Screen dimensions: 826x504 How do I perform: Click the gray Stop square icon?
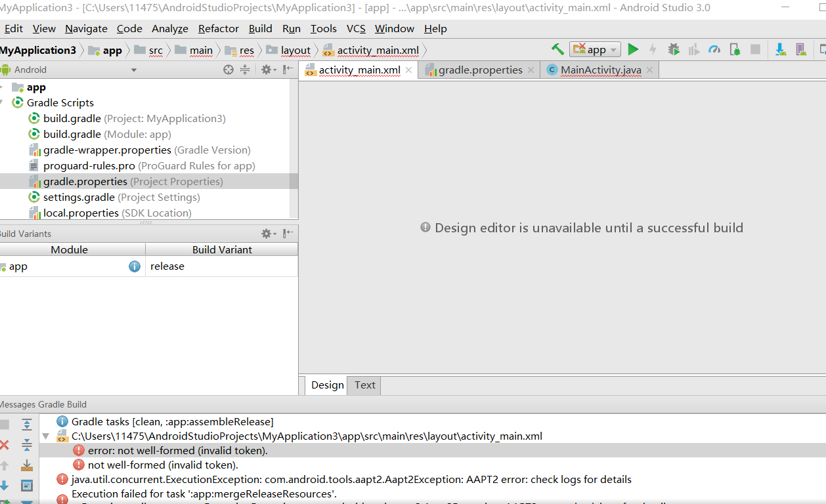pyautogui.click(x=755, y=49)
